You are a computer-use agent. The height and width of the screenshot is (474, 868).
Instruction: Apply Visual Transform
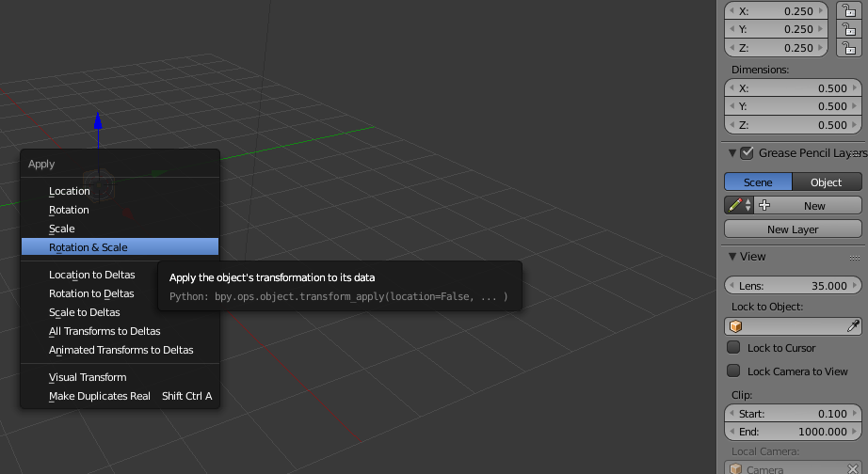(x=120, y=377)
